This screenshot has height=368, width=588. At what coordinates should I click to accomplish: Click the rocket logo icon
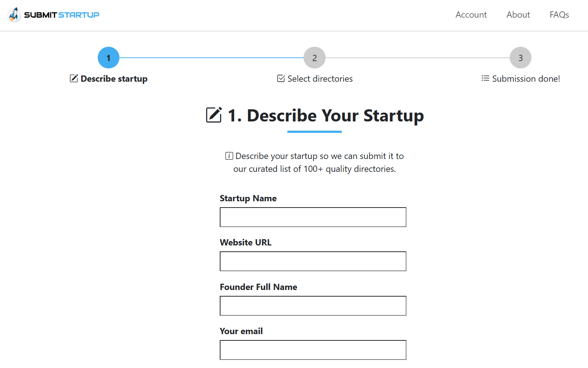(x=14, y=15)
